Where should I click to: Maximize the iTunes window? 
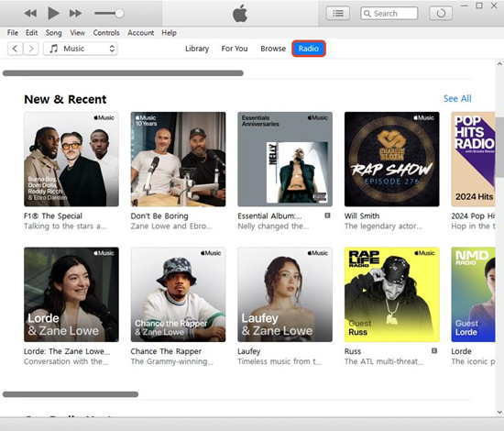coord(479,6)
